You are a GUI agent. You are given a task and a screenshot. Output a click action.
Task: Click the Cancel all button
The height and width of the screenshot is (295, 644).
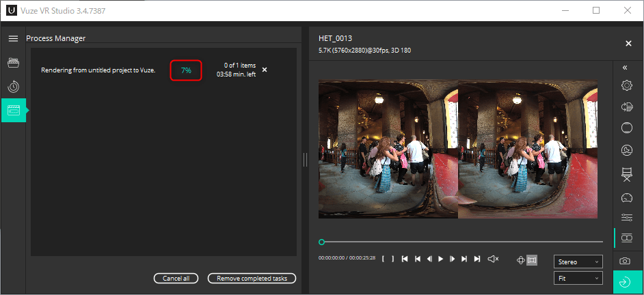point(176,278)
